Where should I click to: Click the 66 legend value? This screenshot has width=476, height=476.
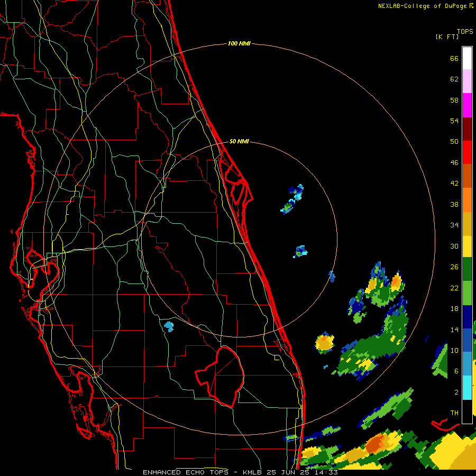click(x=454, y=59)
